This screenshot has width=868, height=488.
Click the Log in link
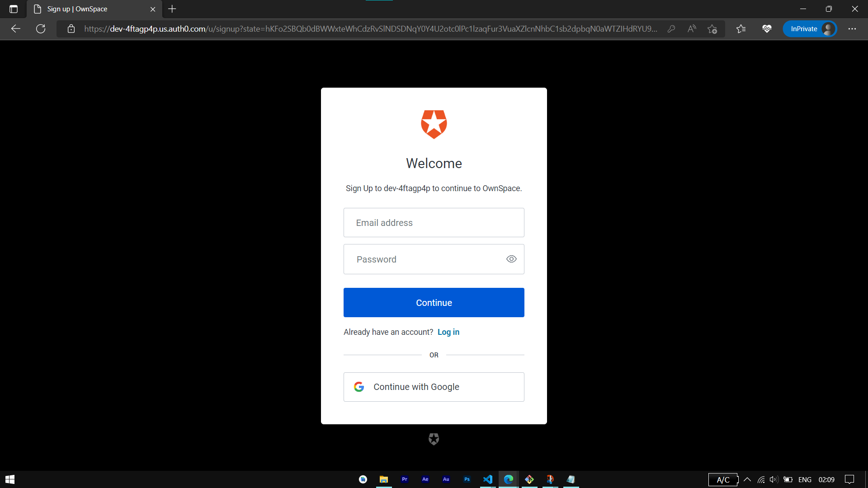pyautogui.click(x=448, y=332)
